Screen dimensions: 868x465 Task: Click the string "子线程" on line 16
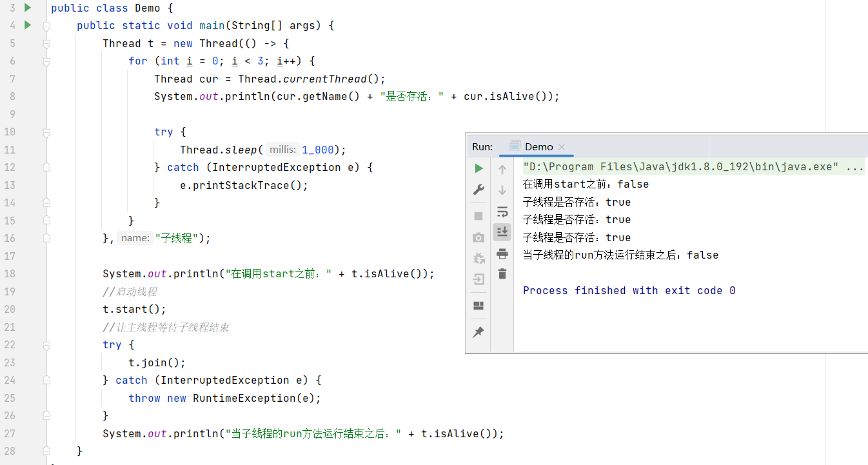177,238
